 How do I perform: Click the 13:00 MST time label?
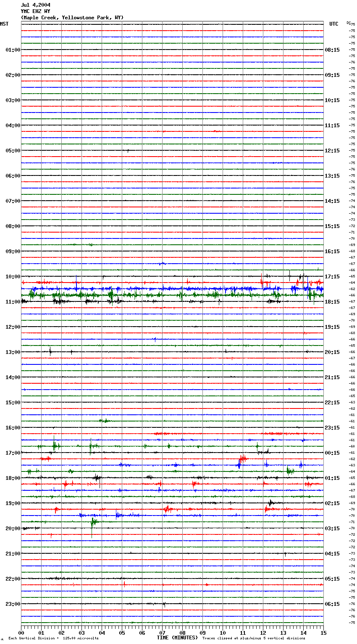pyautogui.click(x=13, y=352)
